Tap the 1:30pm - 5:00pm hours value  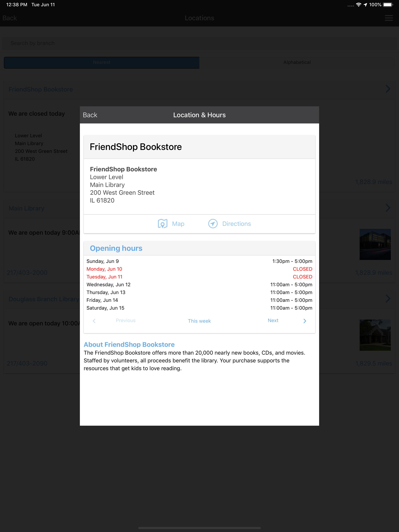(x=292, y=261)
